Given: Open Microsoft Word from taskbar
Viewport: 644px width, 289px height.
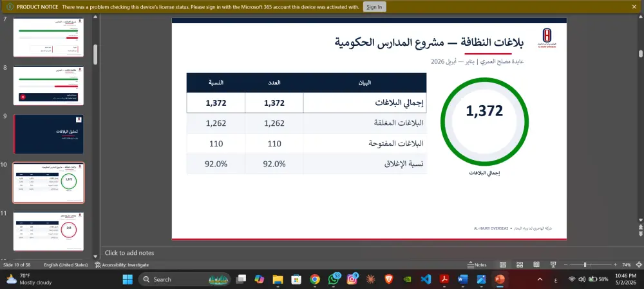Looking at the screenshot, I should coord(463,279).
